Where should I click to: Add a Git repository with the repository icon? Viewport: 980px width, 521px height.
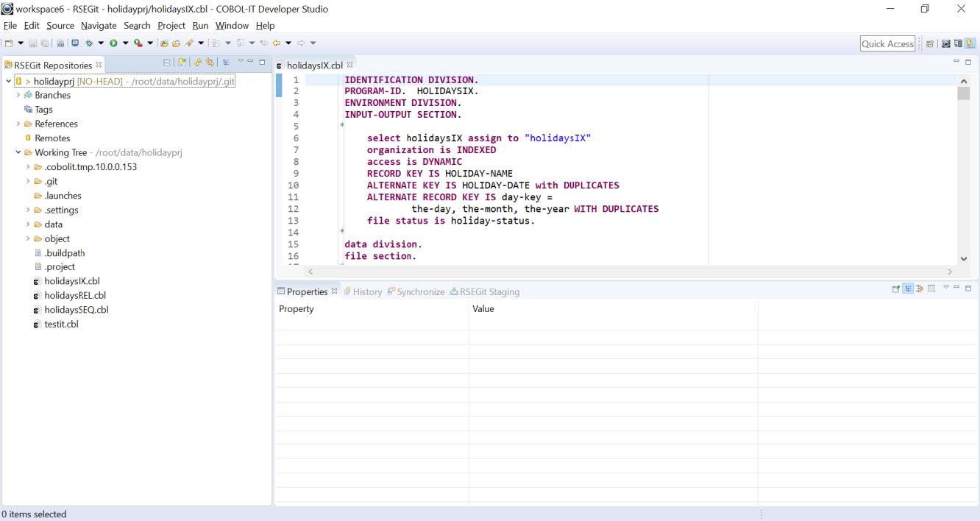pyautogui.click(x=182, y=63)
